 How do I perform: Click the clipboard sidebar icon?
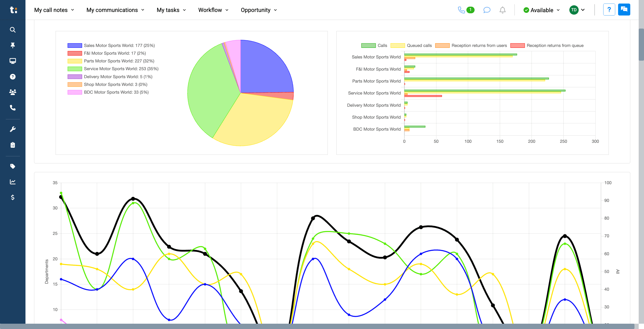tap(13, 145)
